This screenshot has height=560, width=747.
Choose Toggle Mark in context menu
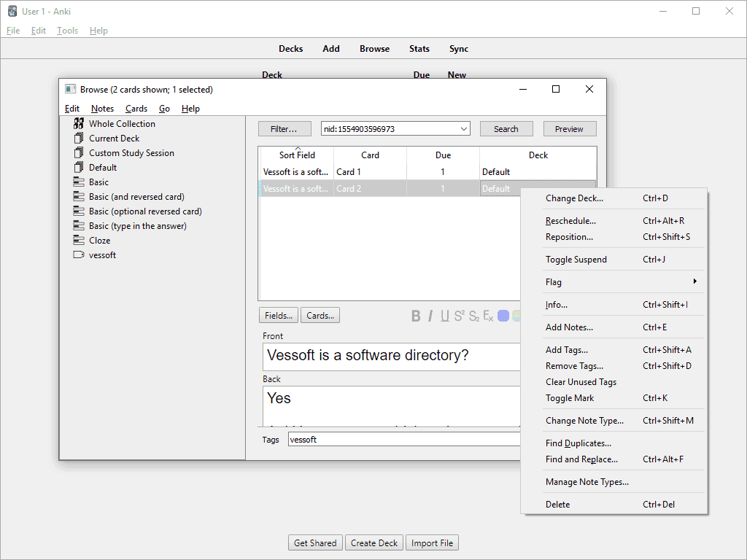point(614,398)
